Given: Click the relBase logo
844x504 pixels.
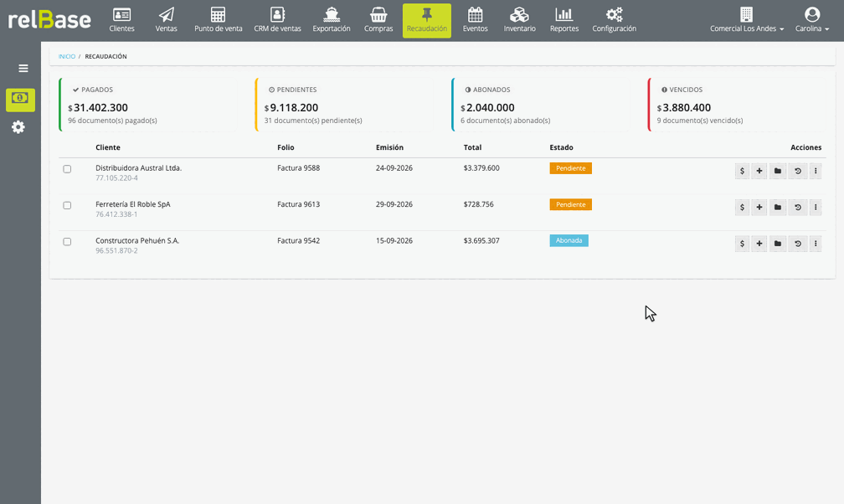Looking at the screenshot, I should 49,20.
